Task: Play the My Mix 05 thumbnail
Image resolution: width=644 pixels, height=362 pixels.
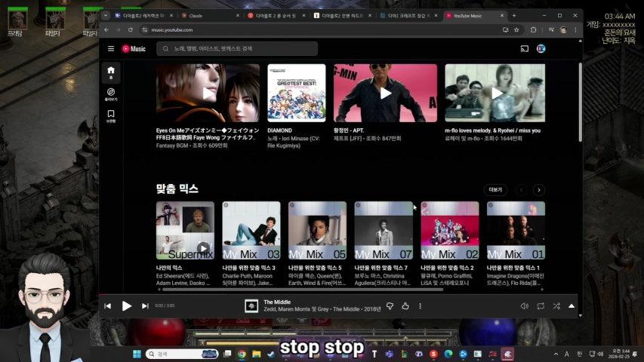Action: point(317,230)
